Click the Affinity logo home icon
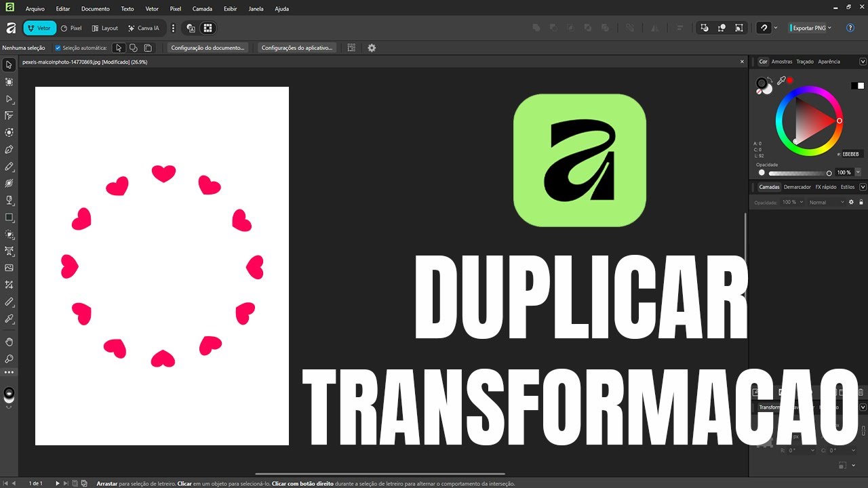Screen dimensions: 868x488 11,28
